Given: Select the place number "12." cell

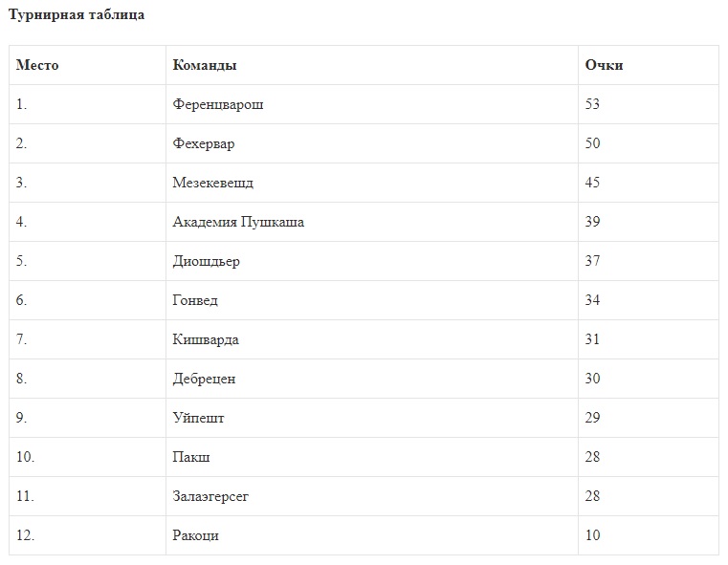Looking at the screenshot, I should click(26, 535).
